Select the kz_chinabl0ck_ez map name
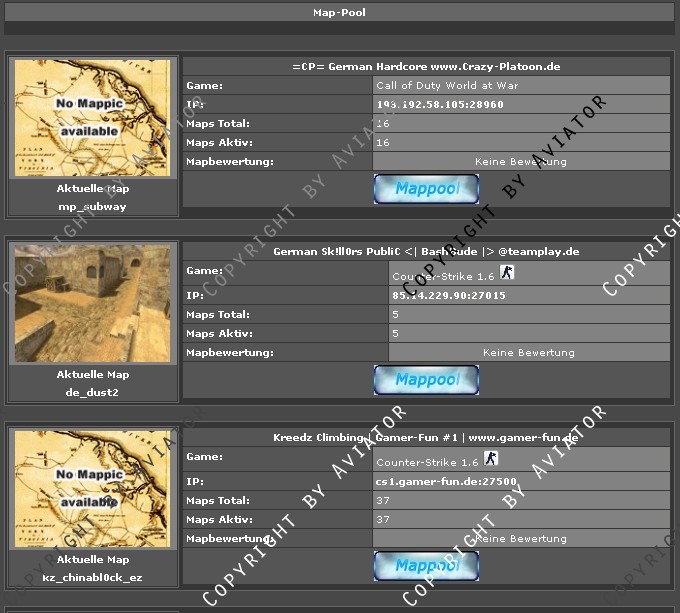 pyautogui.click(x=93, y=578)
